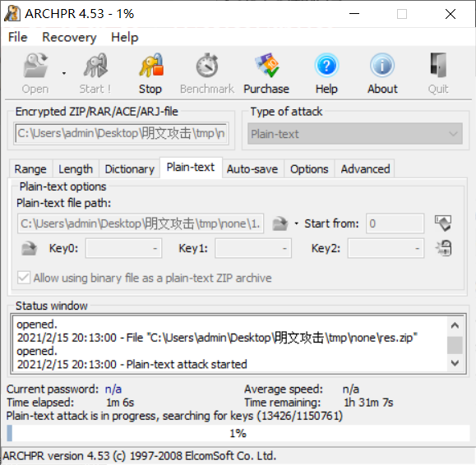
Task: Click the searching for keys status text
Action: (174, 416)
